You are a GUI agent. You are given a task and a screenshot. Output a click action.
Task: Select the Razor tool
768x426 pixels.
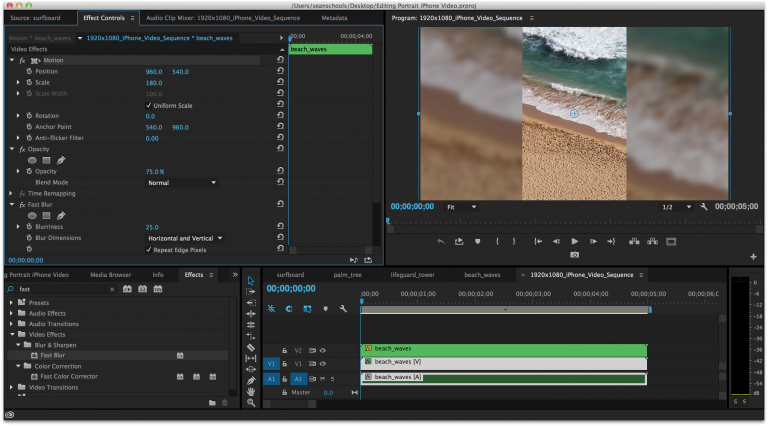[251, 347]
